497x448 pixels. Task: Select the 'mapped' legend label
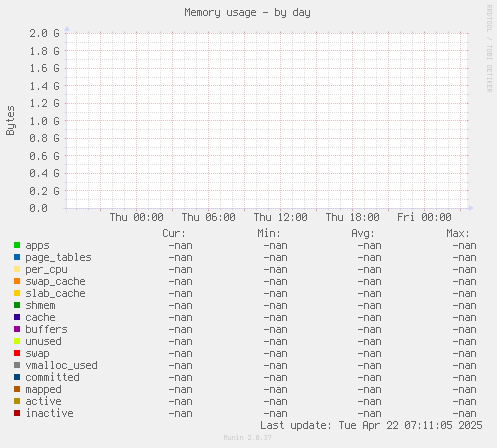(43, 390)
